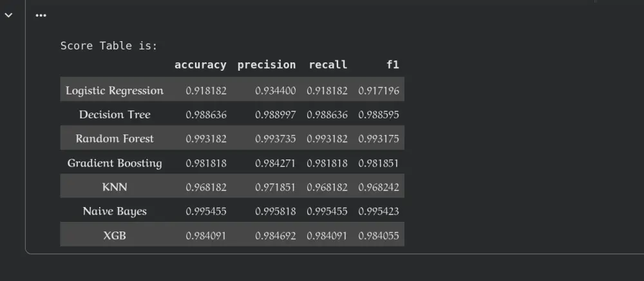
Task: Open the three-dot output options menu
Action: pyautogui.click(x=41, y=15)
